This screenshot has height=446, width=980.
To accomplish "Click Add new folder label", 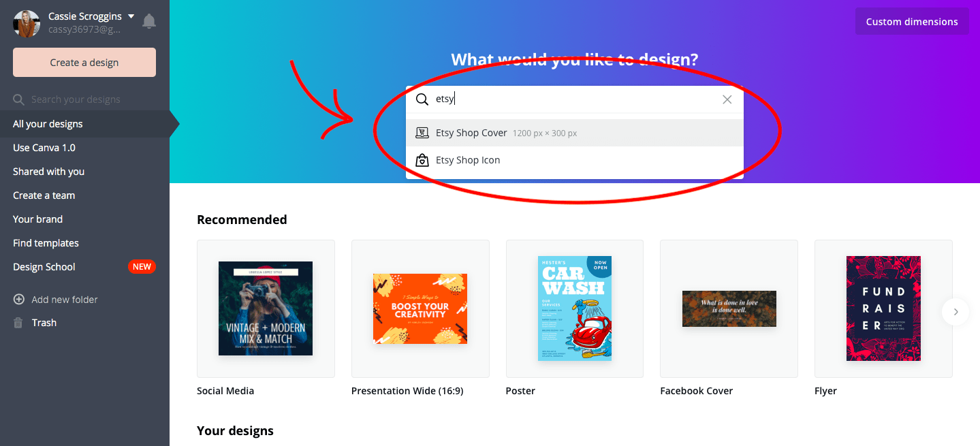I will pos(65,300).
